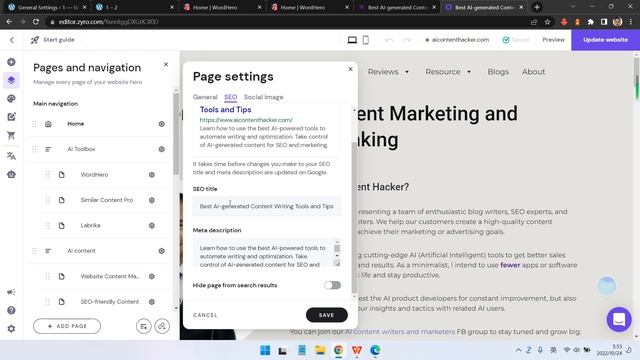This screenshot has width=640, height=360.
Task: Open settings gear for Similar Content Pro
Action: click(152, 200)
